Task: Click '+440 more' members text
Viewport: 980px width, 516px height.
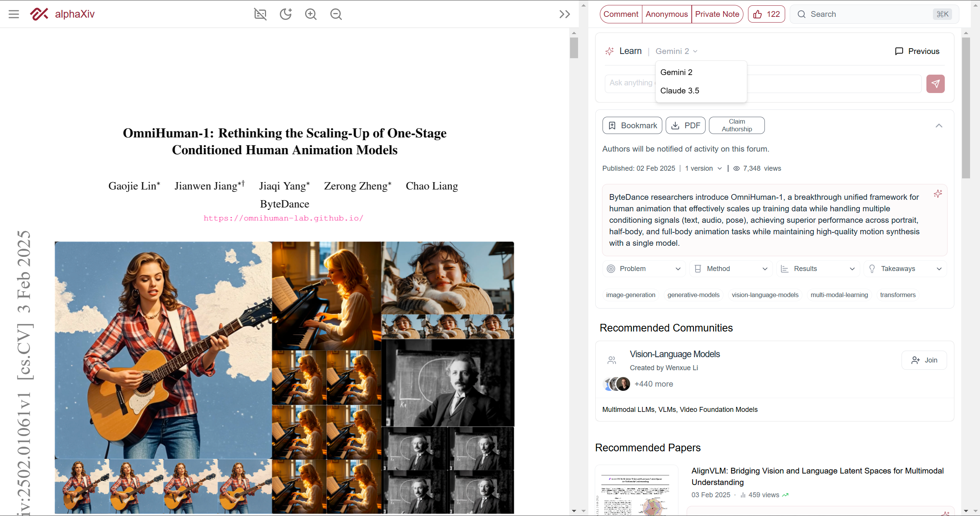Action: 653,384
